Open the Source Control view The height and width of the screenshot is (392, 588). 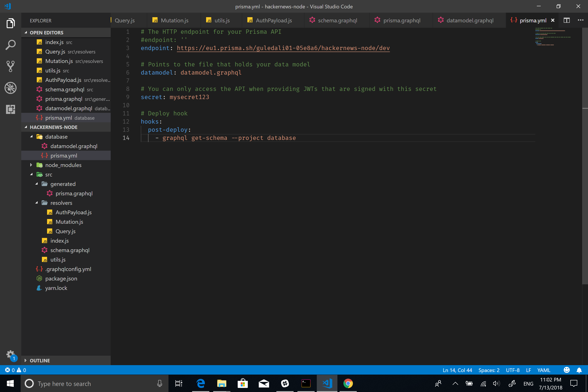[11, 66]
